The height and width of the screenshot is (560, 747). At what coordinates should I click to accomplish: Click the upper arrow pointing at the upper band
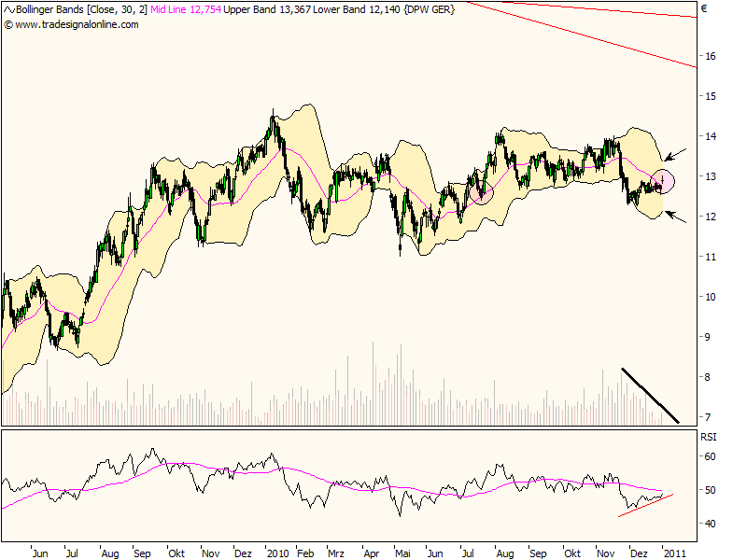coord(676,152)
